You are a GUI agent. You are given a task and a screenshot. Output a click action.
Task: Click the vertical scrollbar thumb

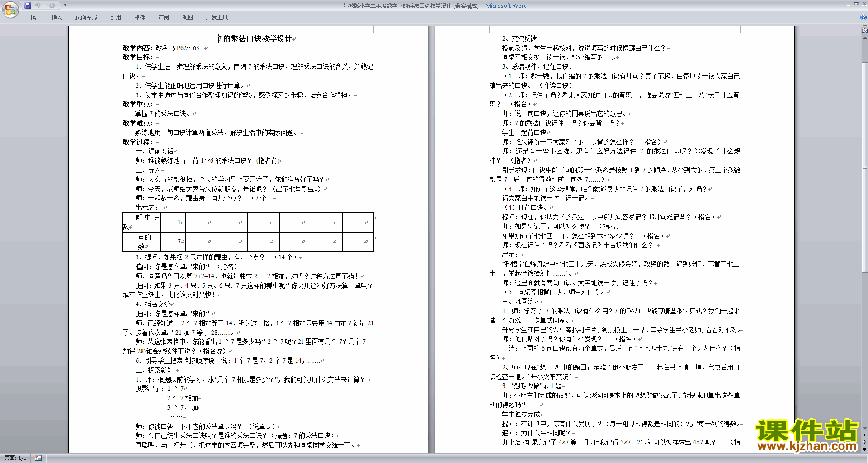pyautogui.click(x=865, y=167)
